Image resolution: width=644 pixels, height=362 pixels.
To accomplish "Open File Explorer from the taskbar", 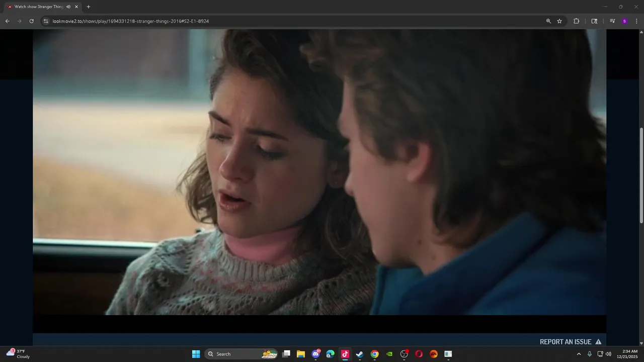I will pos(301,354).
